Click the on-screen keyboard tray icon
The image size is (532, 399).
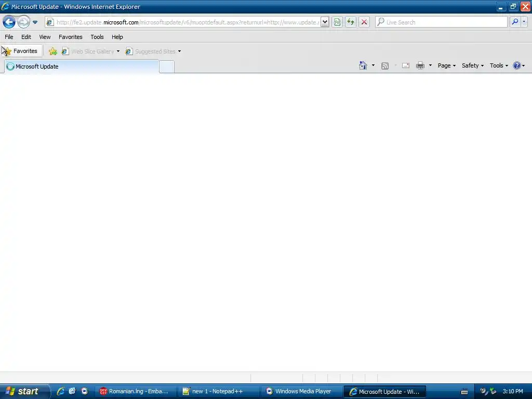click(464, 392)
